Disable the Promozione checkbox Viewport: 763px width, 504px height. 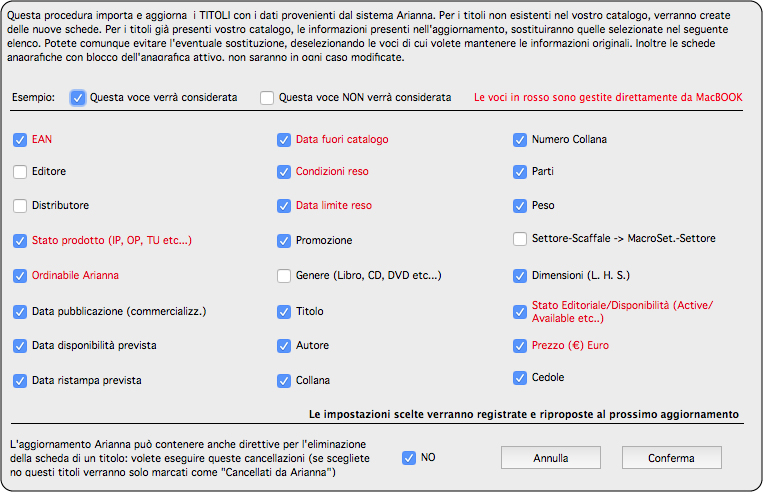[284, 241]
